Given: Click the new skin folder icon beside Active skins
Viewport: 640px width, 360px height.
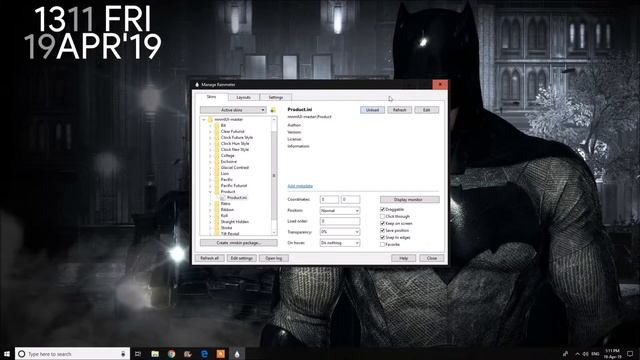Looking at the screenshot, I should point(273,110).
